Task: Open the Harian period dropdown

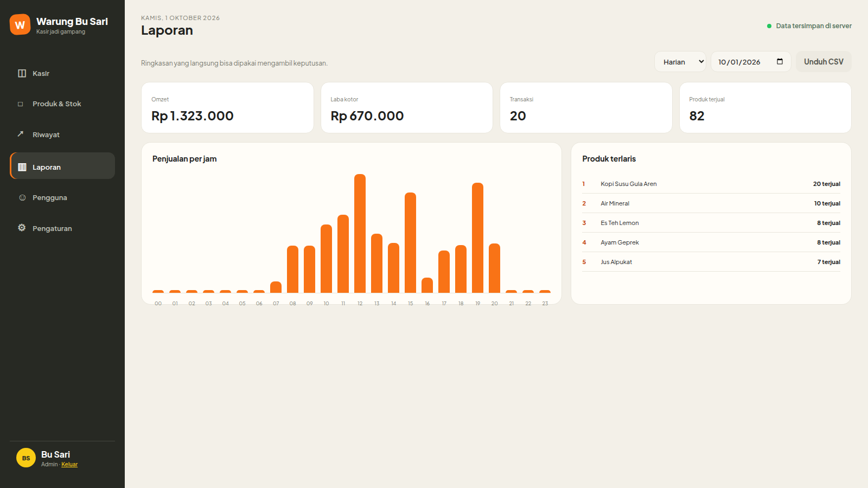Action: (x=680, y=62)
